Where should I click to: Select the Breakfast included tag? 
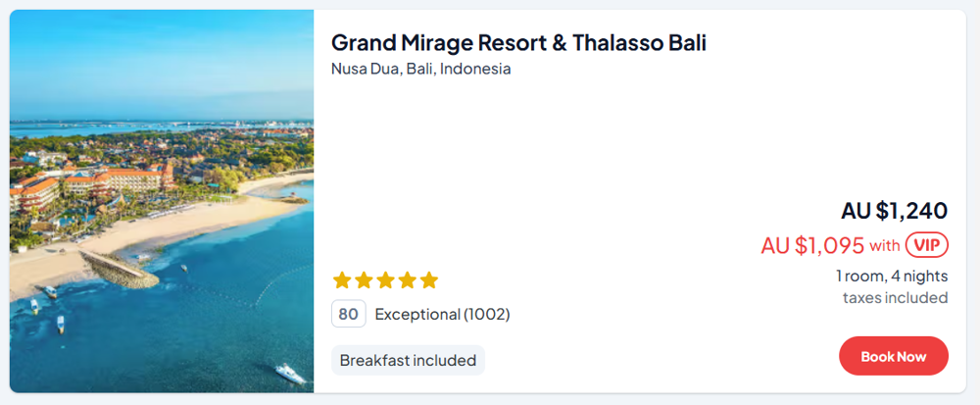pyautogui.click(x=408, y=360)
